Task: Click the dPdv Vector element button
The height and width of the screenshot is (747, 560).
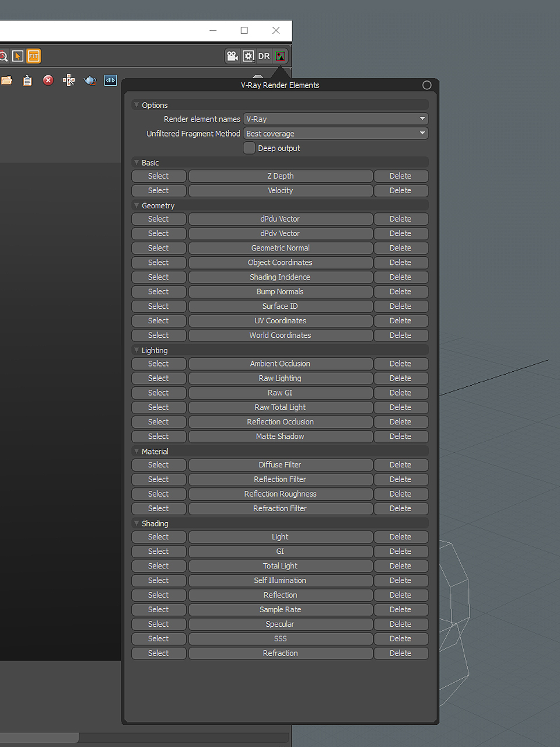Action: 281,233
